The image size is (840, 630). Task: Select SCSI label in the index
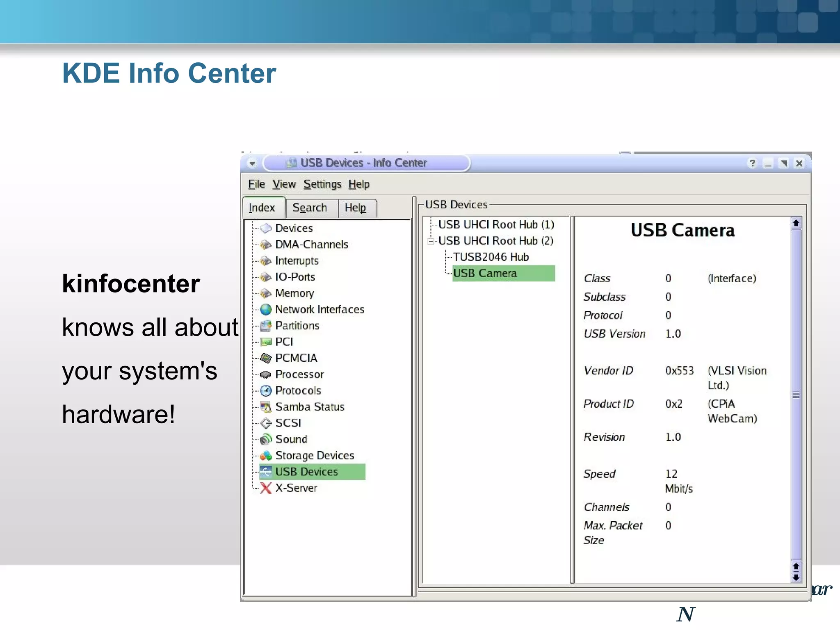[x=288, y=423]
